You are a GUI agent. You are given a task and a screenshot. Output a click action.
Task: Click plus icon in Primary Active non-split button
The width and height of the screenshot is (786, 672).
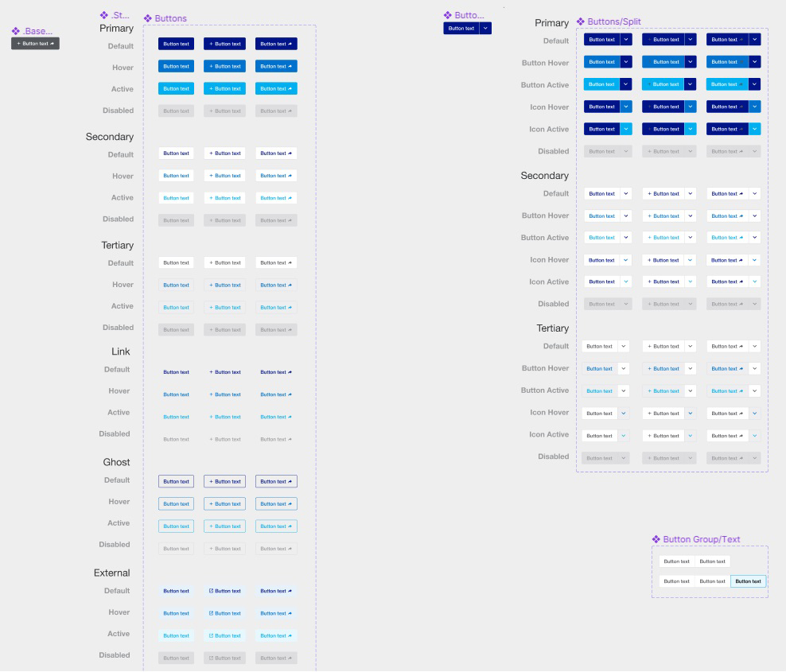click(211, 89)
